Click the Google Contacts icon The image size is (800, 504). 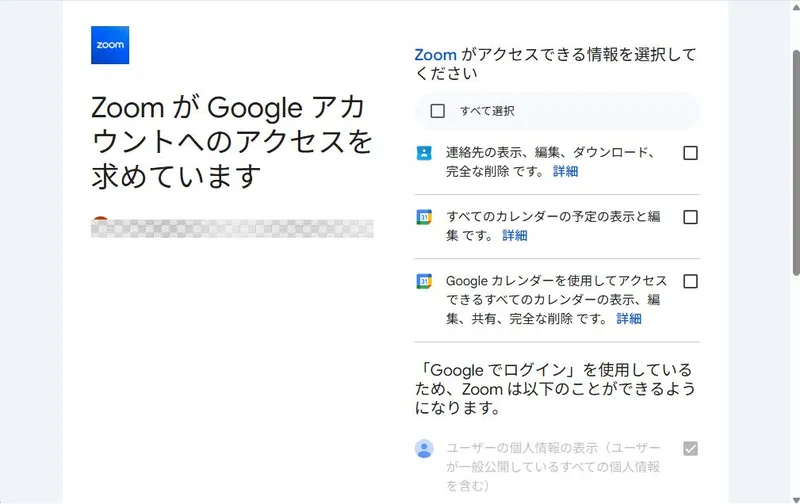424,153
